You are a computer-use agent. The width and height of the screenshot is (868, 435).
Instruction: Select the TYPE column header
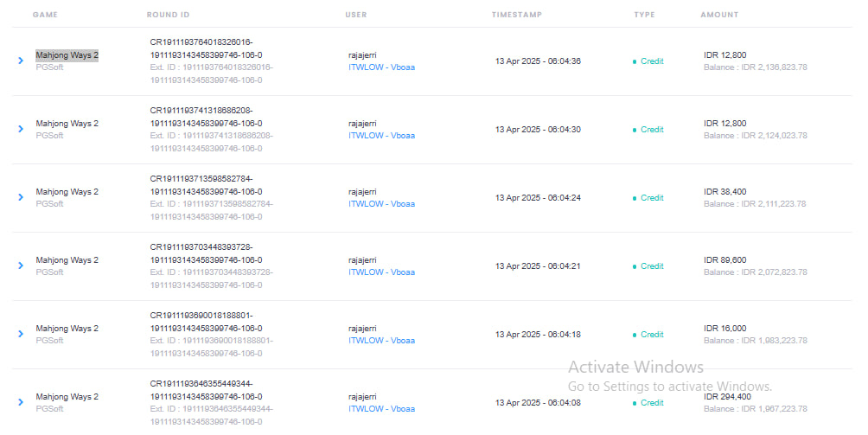[x=644, y=15]
